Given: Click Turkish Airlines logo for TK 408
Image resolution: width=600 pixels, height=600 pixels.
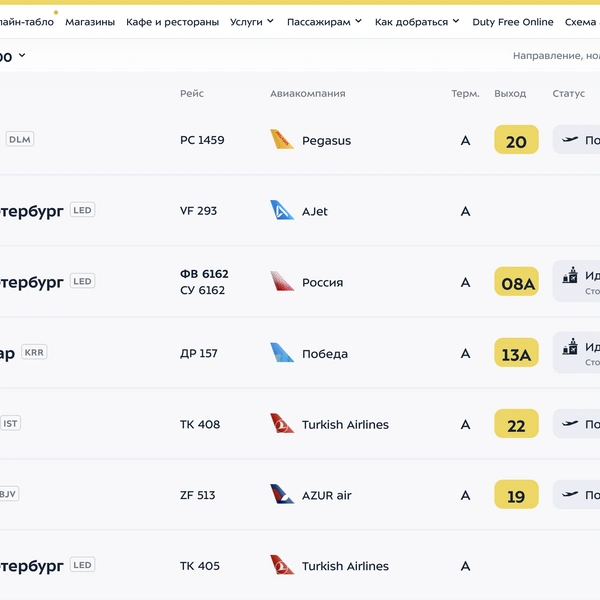Looking at the screenshot, I should pyautogui.click(x=282, y=423).
